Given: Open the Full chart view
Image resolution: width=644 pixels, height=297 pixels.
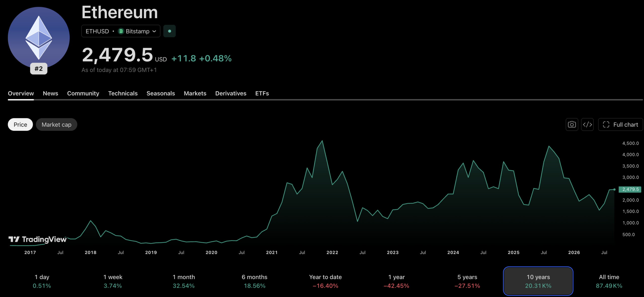Looking at the screenshot, I should coord(620,124).
